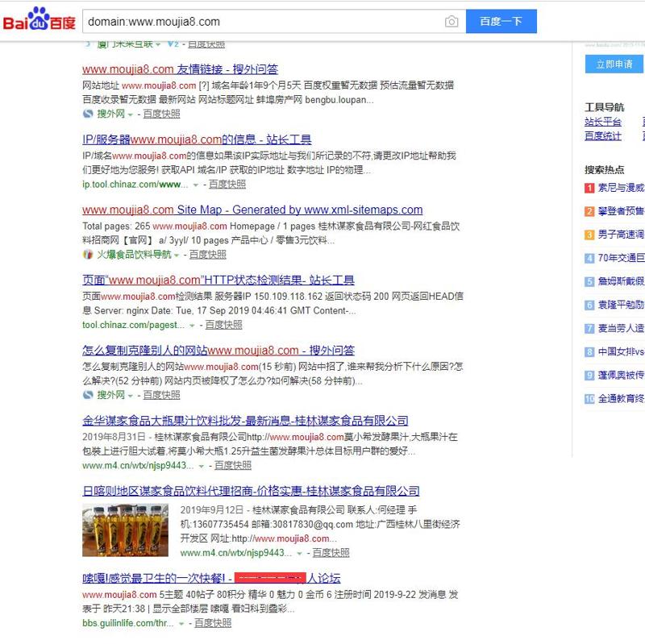Click 搜外网 favicon under 怎么复制克隆 result

[88, 395]
